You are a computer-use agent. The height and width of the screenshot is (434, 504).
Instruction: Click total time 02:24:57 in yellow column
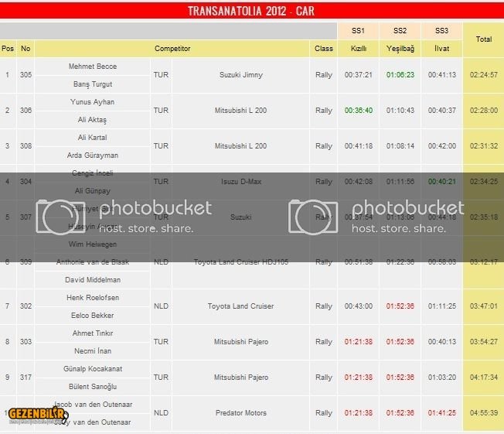tap(483, 75)
